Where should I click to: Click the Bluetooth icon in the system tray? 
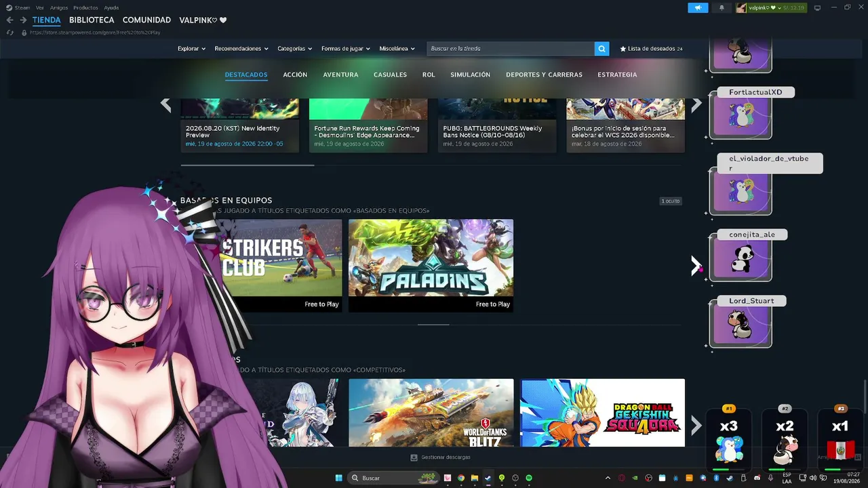716,478
